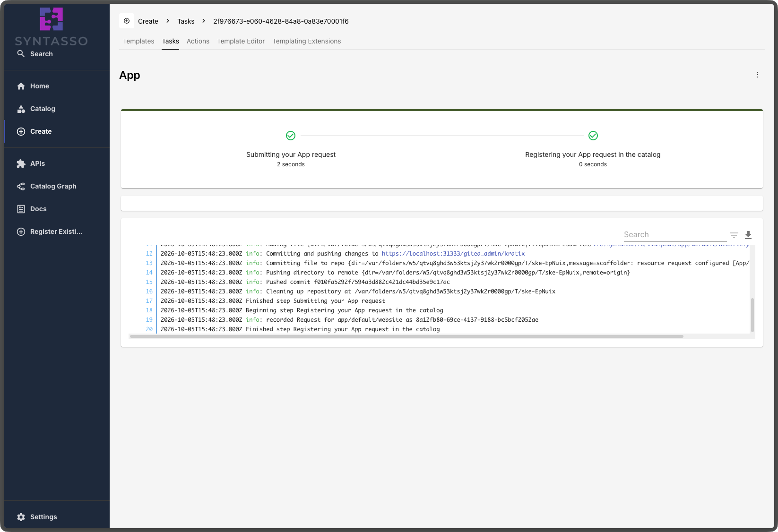Click 'Registering your App request in the catalog' label
Viewport: 778px width, 532px height.
[x=593, y=154]
